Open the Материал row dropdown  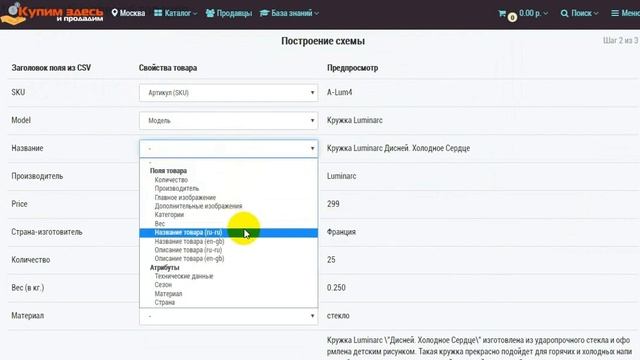(228, 316)
